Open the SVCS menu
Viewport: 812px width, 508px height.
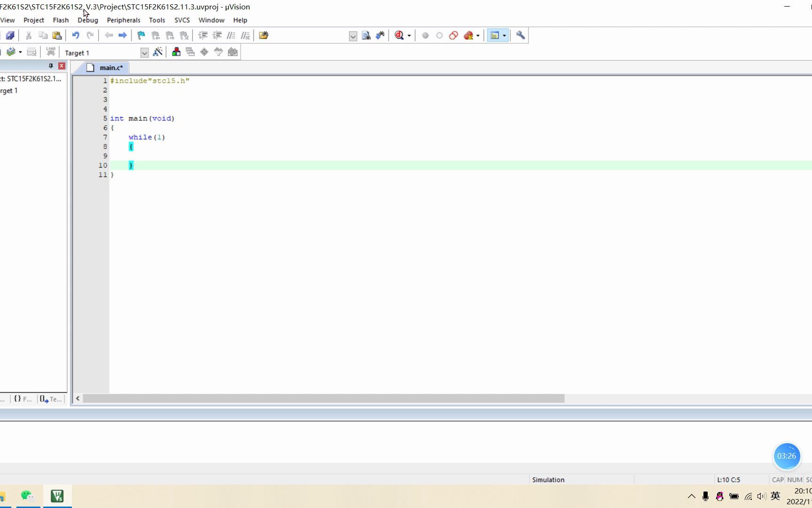(x=182, y=20)
